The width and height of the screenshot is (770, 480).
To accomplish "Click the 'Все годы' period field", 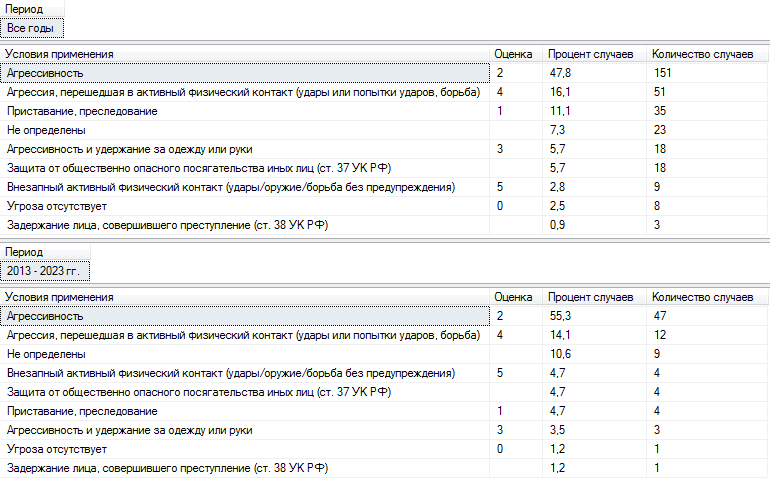I will [34, 28].
